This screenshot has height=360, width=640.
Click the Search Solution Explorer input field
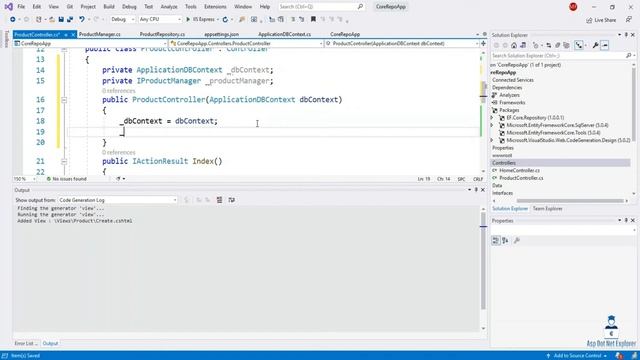pos(558,56)
